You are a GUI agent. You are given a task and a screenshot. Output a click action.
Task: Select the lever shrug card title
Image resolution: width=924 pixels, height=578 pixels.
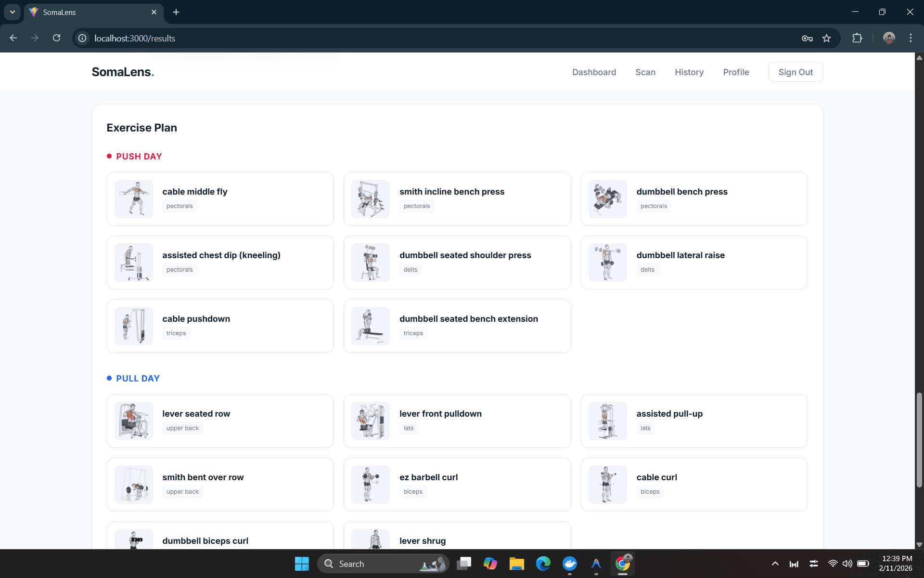click(x=423, y=541)
